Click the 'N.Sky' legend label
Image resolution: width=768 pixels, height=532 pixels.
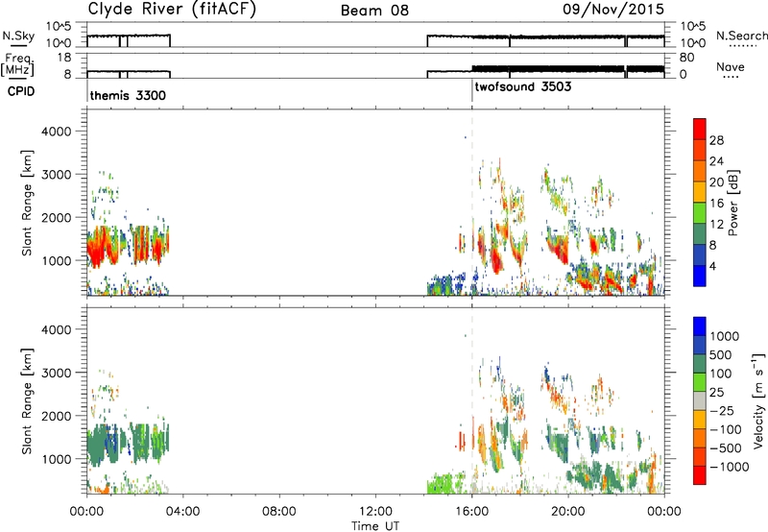click(18, 36)
